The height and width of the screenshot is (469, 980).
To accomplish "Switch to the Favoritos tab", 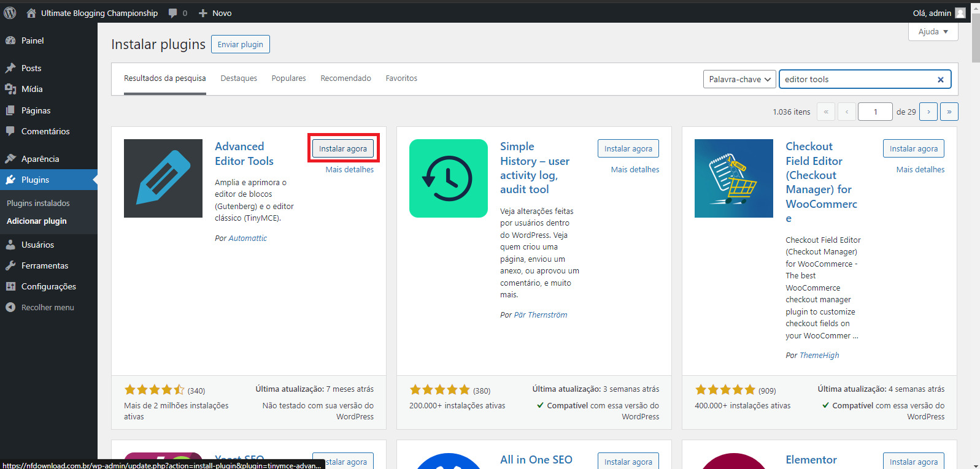I will coord(401,78).
